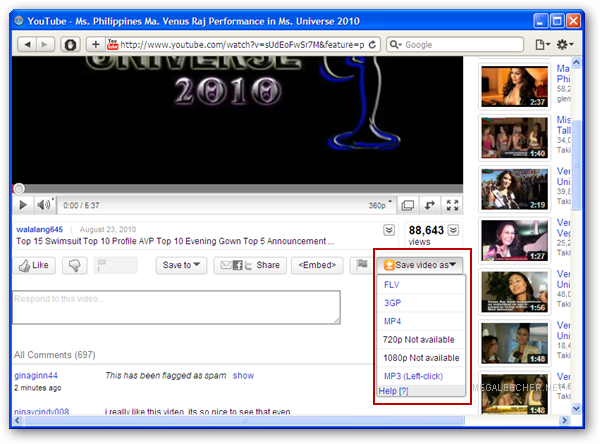This screenshot has width=600, height=444.
Task: Reload the page with the refresh icon
Action: (x=372, y=45)
